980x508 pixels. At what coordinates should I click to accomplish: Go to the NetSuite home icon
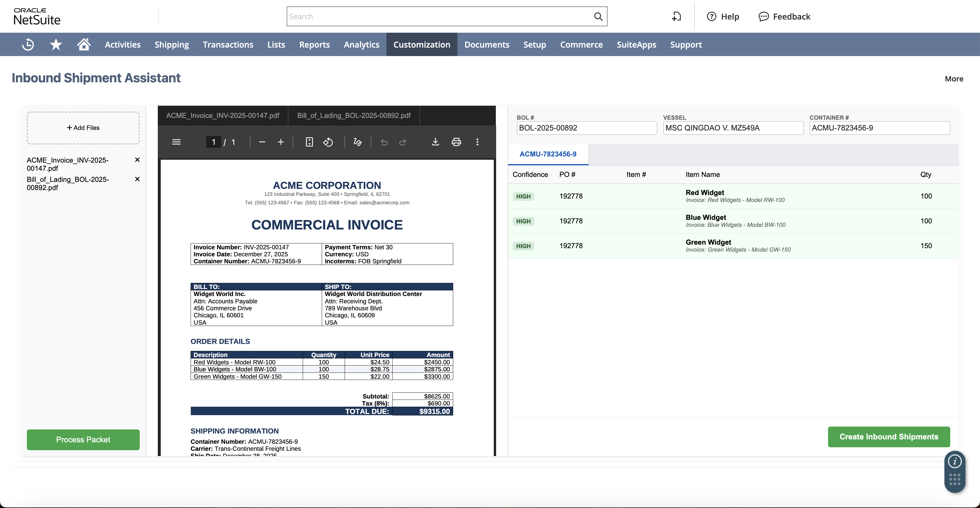pos(84,44)
